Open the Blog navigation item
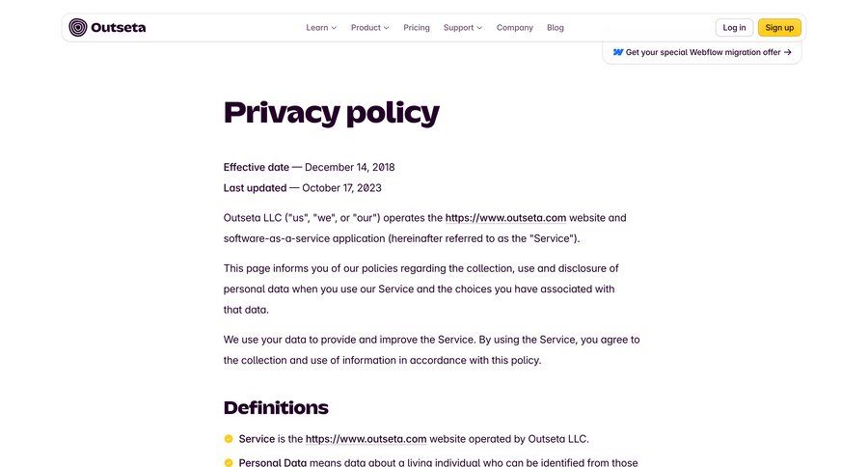This screenshot has height=467, width=868. click(556, 28)
